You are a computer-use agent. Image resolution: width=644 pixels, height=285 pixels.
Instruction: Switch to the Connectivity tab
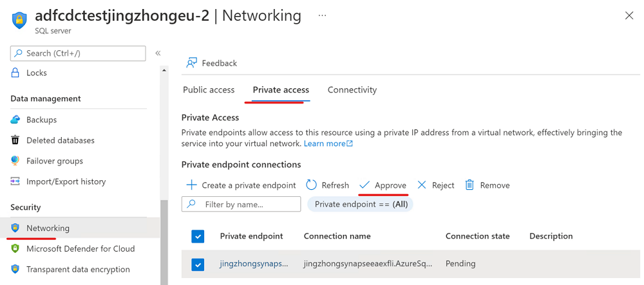[352, 90]
